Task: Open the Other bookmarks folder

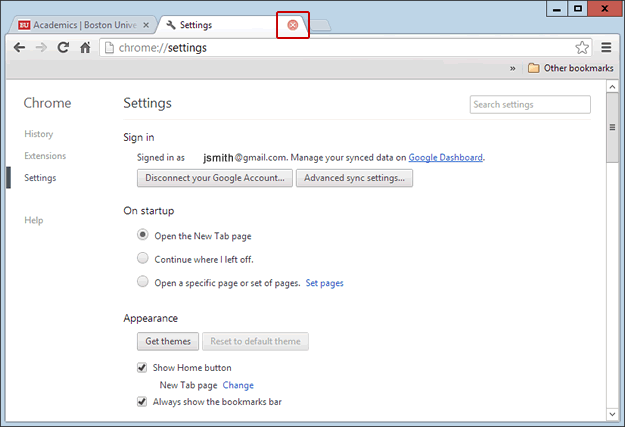Action: [x=570, y=68]
